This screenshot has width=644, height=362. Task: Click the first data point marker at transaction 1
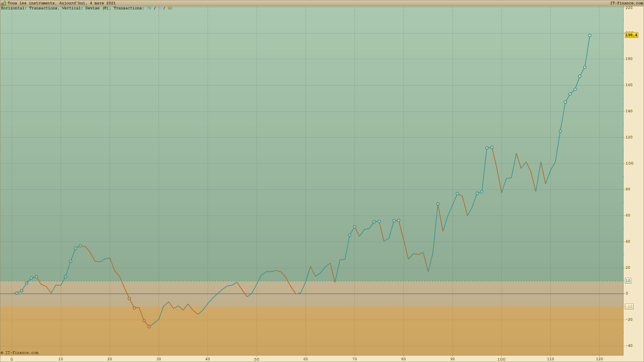click(16, 293)
